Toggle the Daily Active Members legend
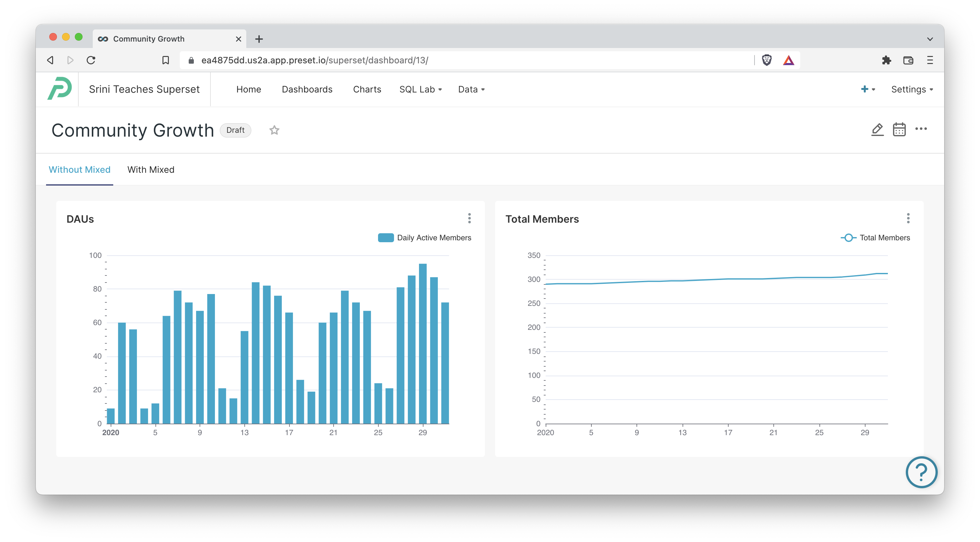Image resolution: width=980 pixels, height=542 pixels. tap(424, 237)
